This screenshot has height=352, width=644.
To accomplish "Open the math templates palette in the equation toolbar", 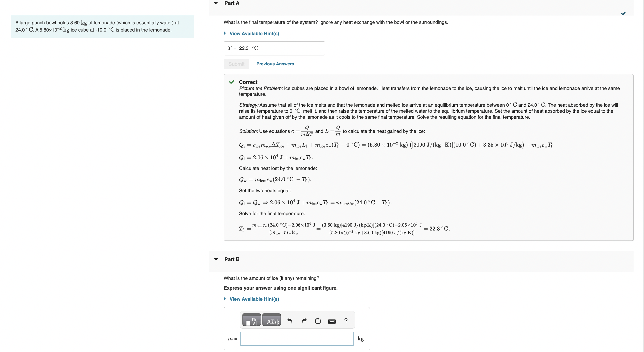I will click(x=251, y=320).
